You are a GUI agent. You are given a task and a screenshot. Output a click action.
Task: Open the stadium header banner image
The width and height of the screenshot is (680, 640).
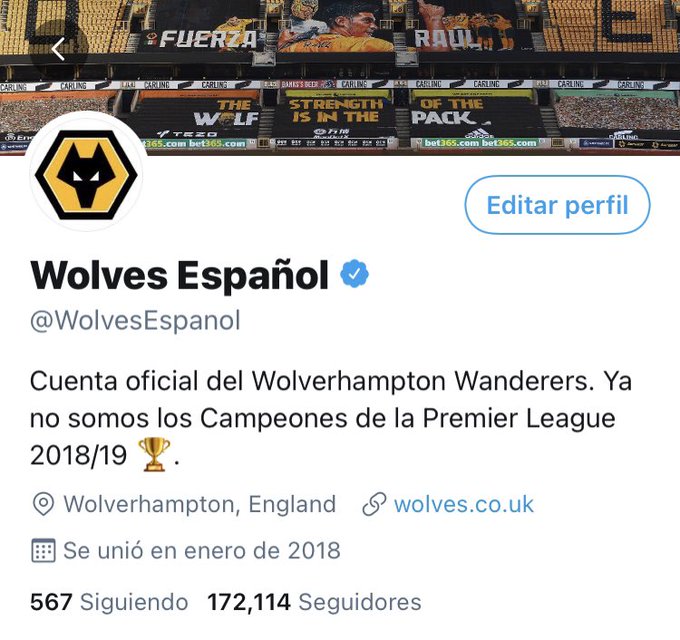click(x=340, y=77)
